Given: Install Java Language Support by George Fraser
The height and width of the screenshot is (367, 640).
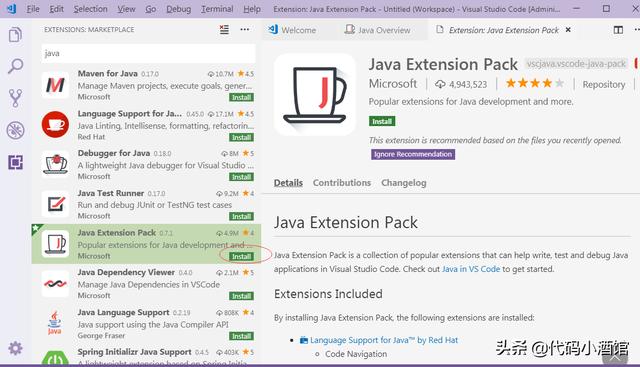Looking at the screenshot, I should [241, 336].
